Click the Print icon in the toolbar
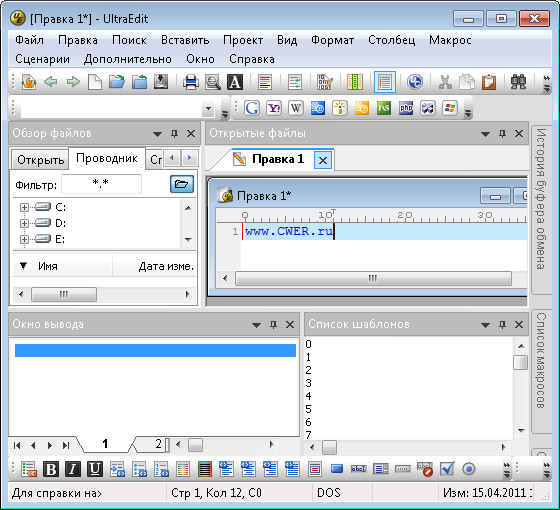Viewport: 560px width, 510px height. pos(191,82)
